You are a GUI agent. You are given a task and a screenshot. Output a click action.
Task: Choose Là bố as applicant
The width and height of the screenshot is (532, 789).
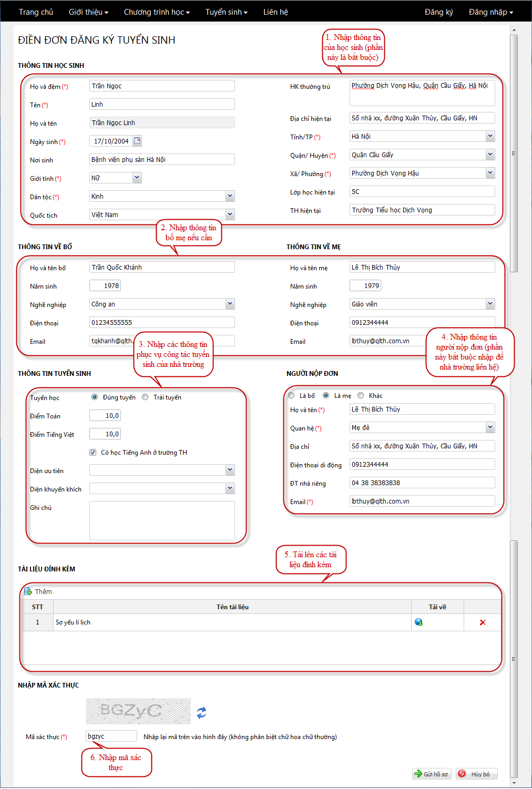pyautogui.click(x=291, y=395)
